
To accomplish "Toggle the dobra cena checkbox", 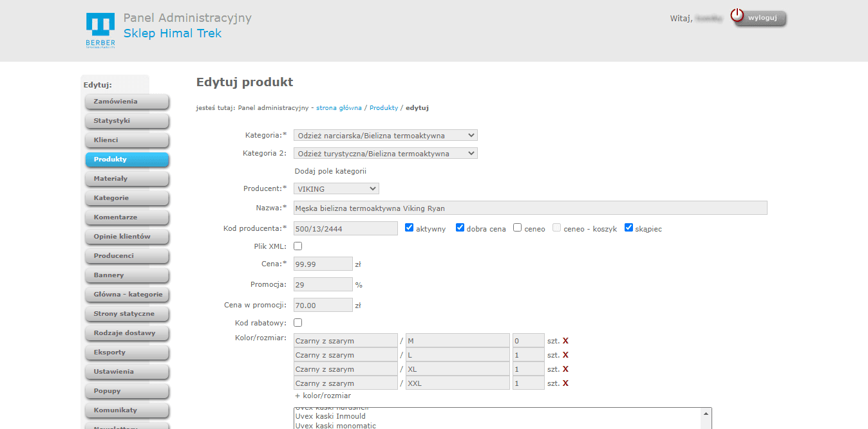I will pyautogui.click(x=460, y=228).
